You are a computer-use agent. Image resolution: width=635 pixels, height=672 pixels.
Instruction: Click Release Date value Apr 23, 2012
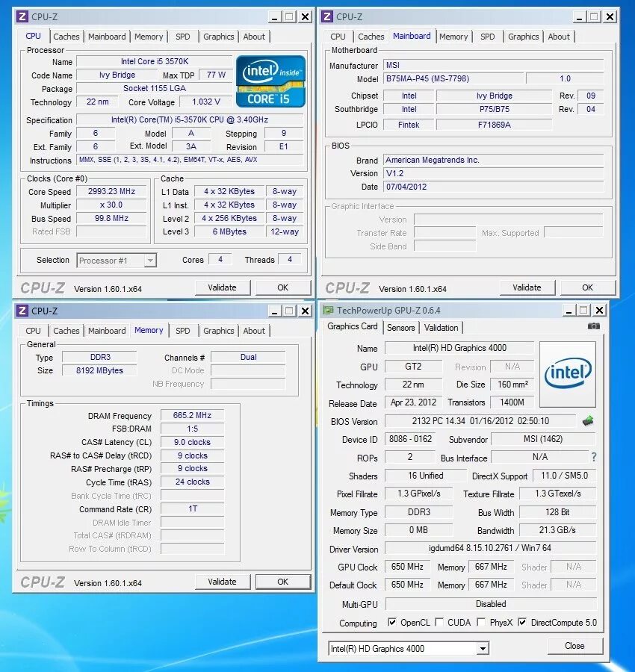[413, 402]
